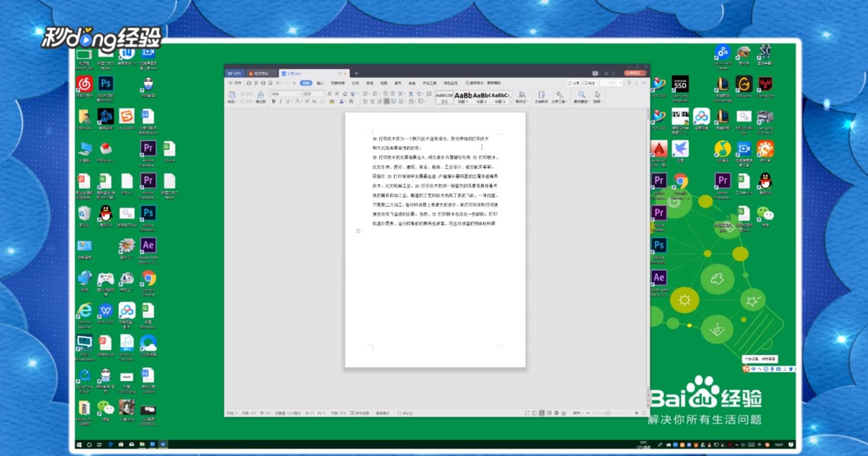The image size is (868, 456).
Task: Click the New Style icon
Action: 522,95
